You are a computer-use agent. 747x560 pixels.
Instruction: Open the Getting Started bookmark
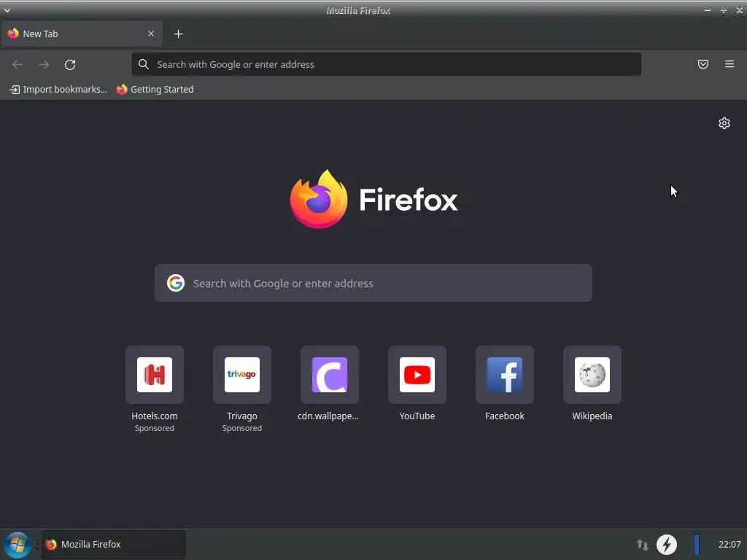[x=155, y=90]
